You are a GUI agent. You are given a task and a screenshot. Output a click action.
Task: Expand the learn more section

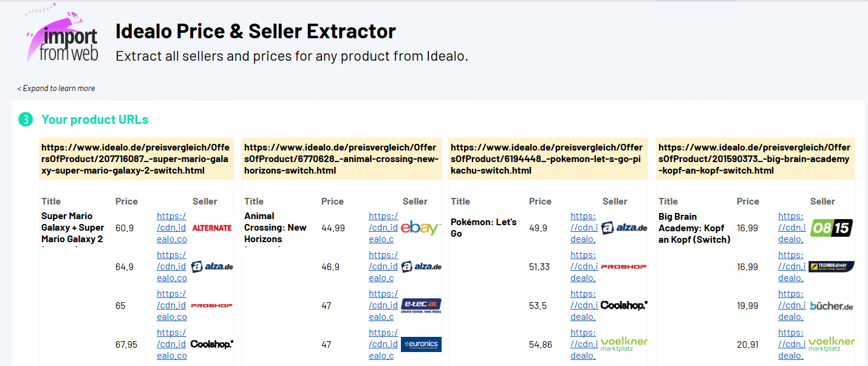[x=56, y=89]
